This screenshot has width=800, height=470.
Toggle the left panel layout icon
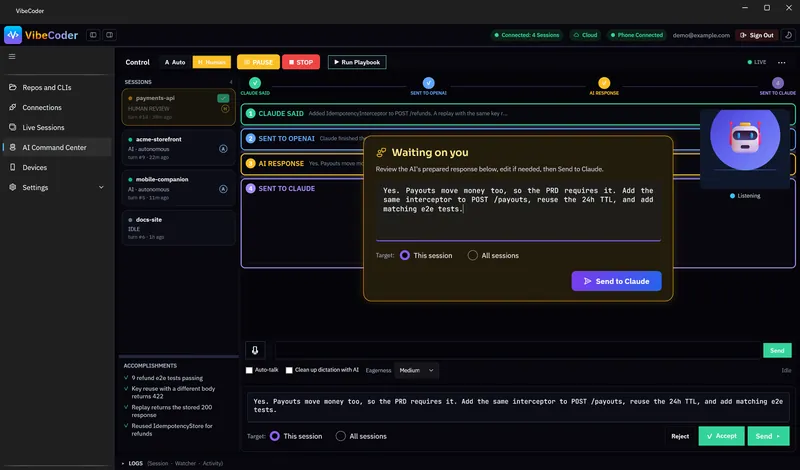coord(93,35)
